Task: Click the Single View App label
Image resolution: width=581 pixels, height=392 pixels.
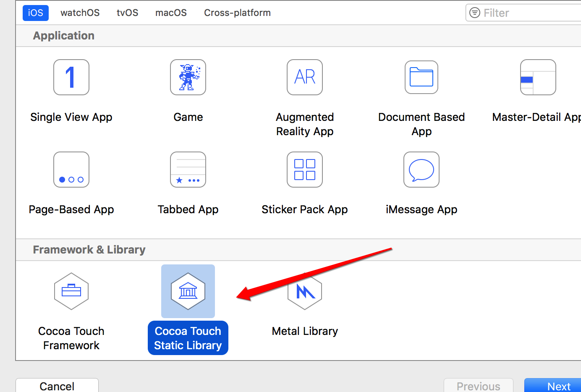Action: point(71,117)
